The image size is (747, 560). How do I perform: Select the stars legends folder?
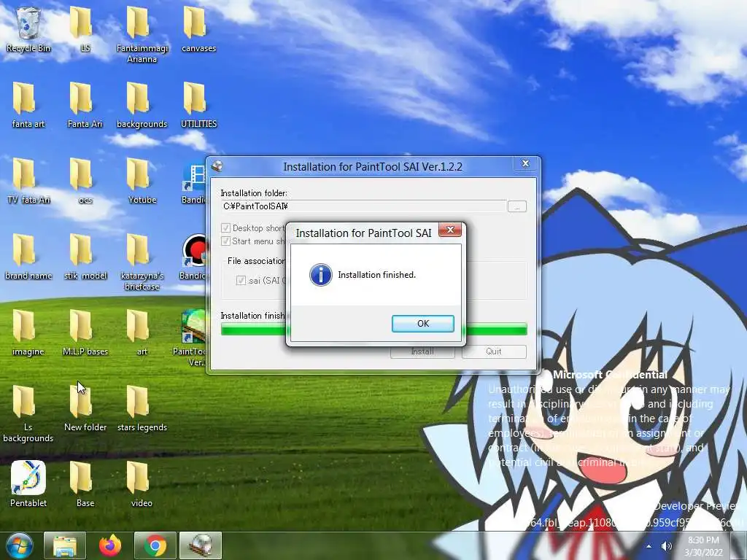(x=142, y=408)
